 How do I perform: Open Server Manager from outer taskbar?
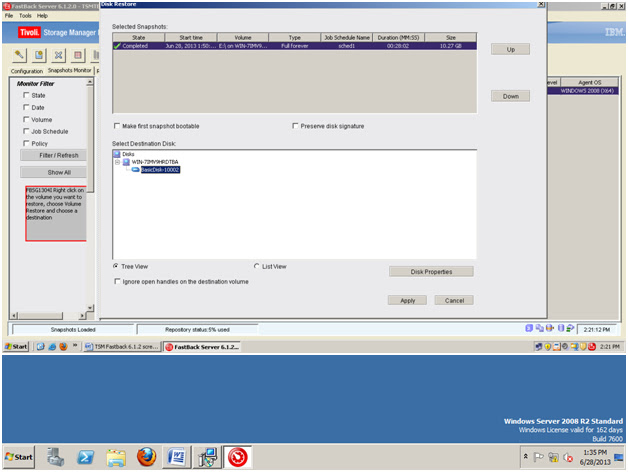pyautogui.click(x=56, y=457)
